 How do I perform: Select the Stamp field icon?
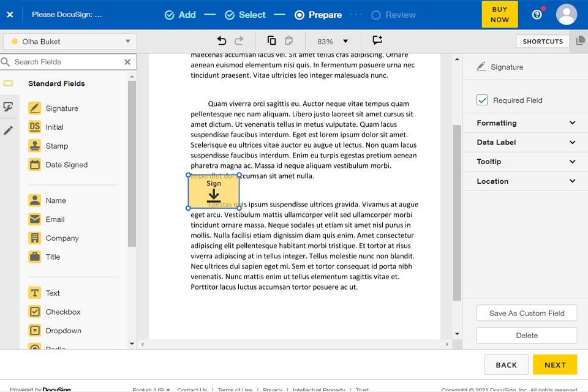tap(35, 146)
